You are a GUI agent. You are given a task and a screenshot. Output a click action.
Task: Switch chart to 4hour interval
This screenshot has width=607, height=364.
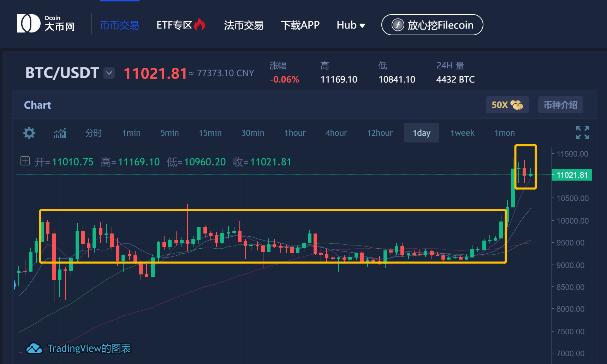tap(336, 133)
